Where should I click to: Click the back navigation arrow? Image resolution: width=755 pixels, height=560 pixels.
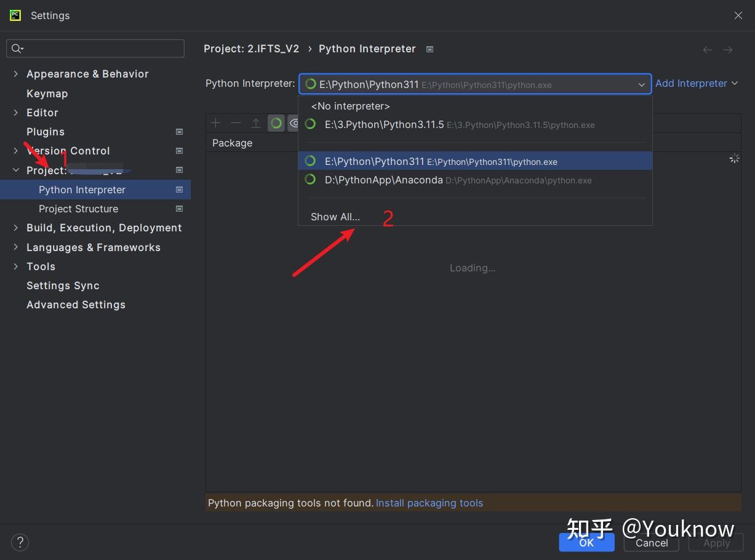pos(708,50)
